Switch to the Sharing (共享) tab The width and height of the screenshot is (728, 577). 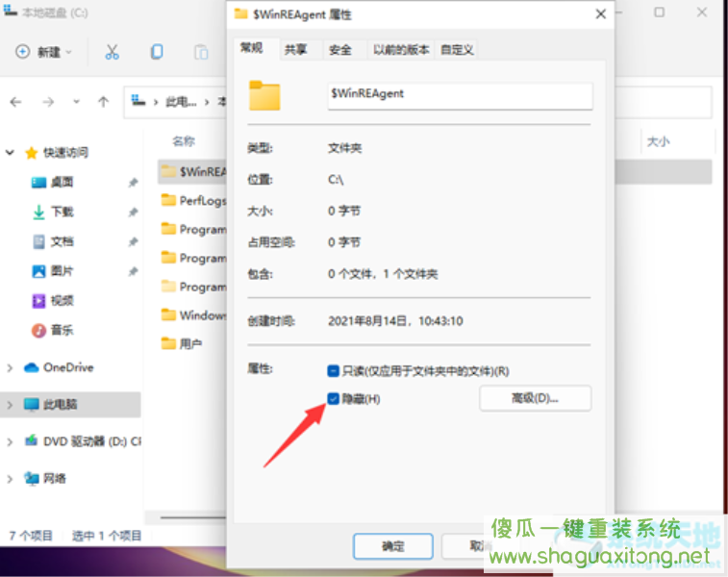[296, 50]
